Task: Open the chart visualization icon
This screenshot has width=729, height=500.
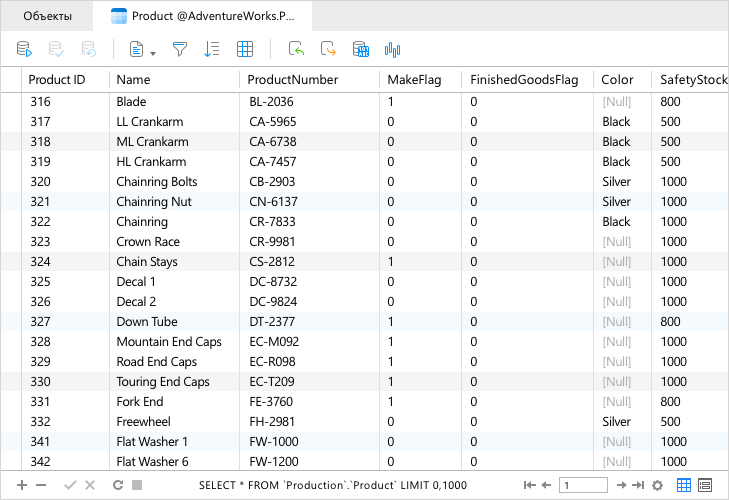Action: tap(392, 49)
